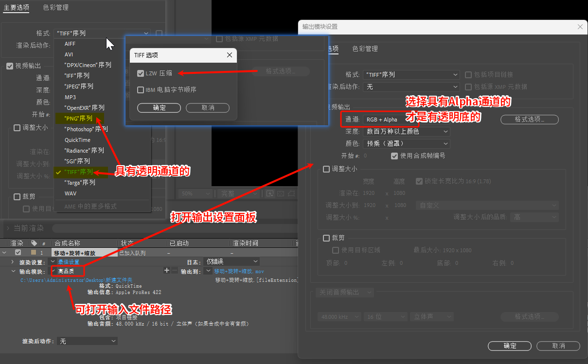Click the minus icon to remove output module
Screen dimensions: 588x364
pyautogui.click(x=175, y=271)
